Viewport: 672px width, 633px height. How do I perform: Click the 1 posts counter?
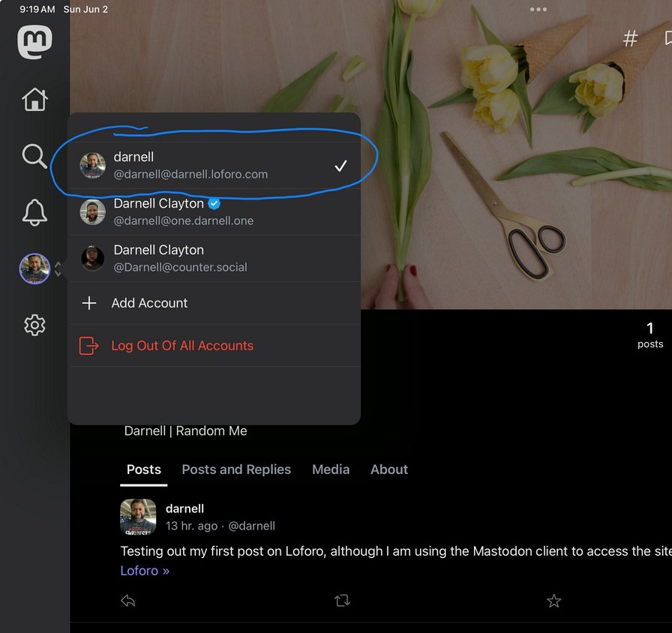click(x=650, y=335)
